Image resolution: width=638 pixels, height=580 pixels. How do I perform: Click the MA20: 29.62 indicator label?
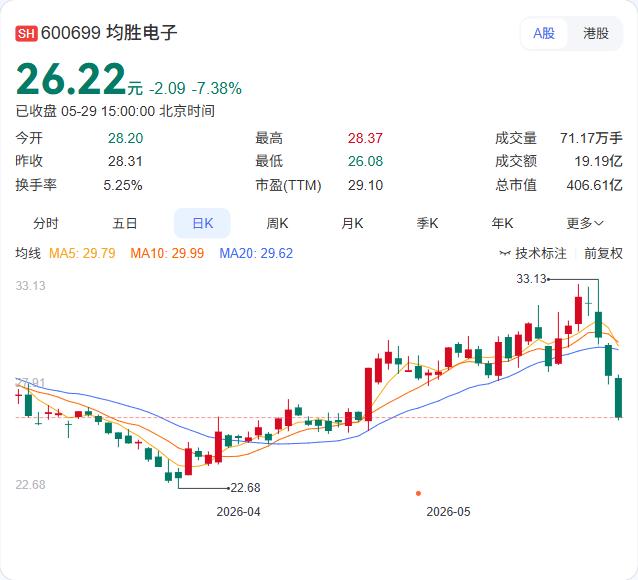coord(256,253)
